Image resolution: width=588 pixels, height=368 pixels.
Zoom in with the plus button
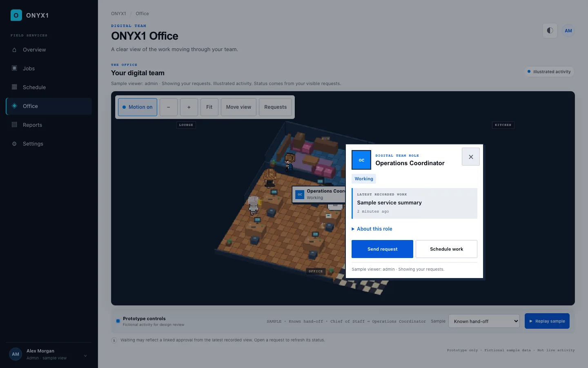(189, 107)
